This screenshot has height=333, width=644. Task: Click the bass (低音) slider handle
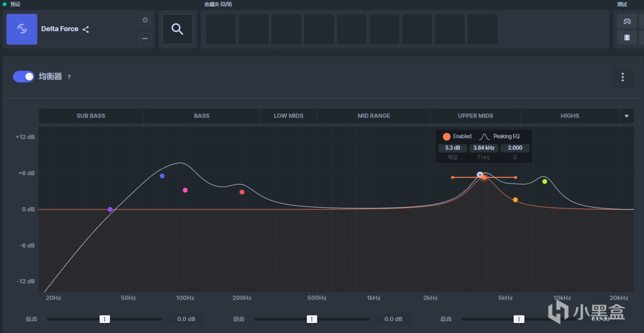(x=105, y=319)
